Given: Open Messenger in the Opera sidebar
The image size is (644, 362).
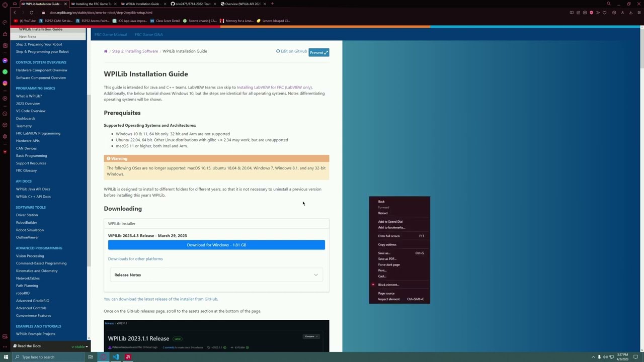Looking at the screenshot, I should coord(5,60).
